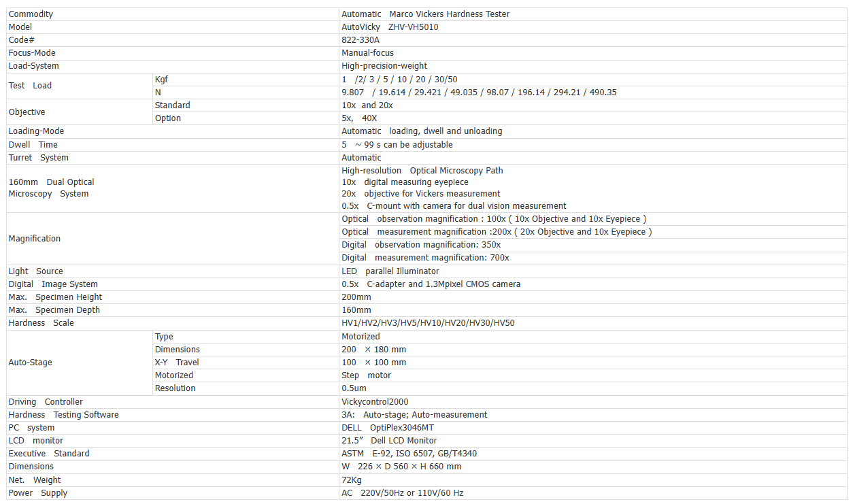Click the 'High-precision-weight' value
Image resolution: width=855 pixels, height=504 pixels.
coord(384,66)
